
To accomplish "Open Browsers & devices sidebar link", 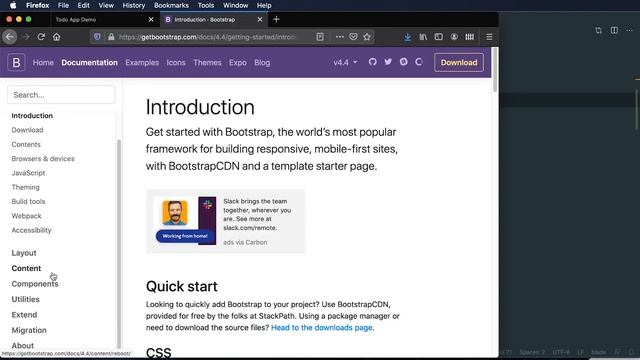I will [43, 158].
